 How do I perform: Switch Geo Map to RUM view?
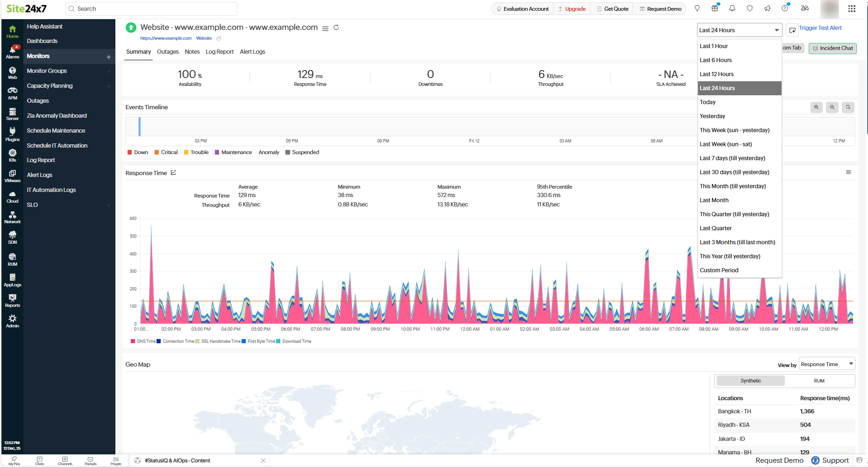(x=819, y=381)
